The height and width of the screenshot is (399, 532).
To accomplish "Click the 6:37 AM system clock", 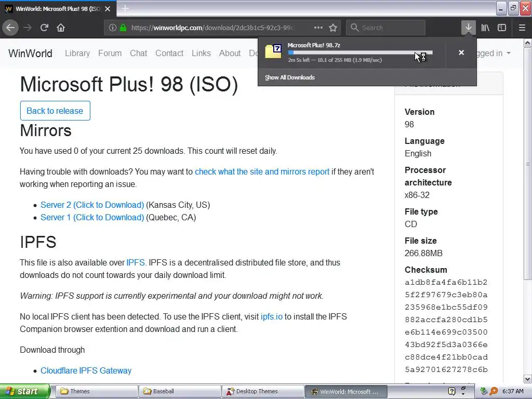I will coord(513,391).
